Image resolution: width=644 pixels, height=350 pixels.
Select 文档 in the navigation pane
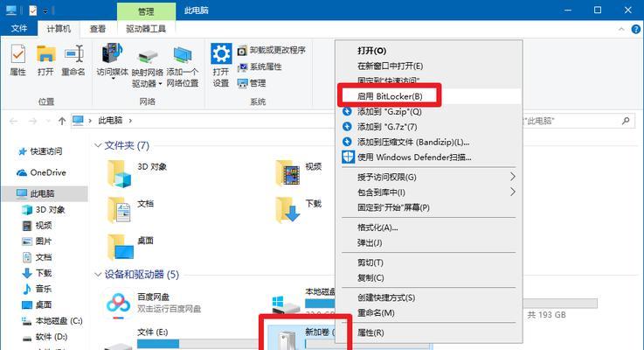[37, 257]
